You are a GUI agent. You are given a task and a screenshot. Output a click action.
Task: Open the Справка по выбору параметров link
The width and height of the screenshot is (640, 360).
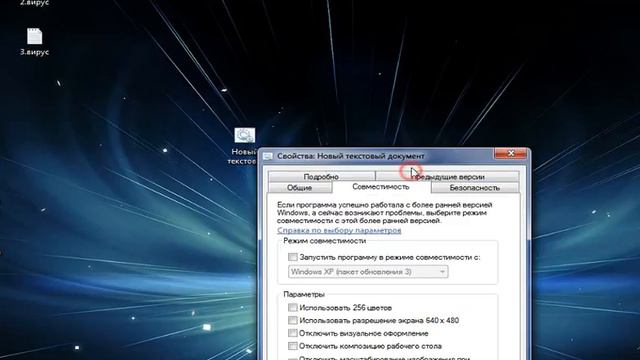pos(339,230)
